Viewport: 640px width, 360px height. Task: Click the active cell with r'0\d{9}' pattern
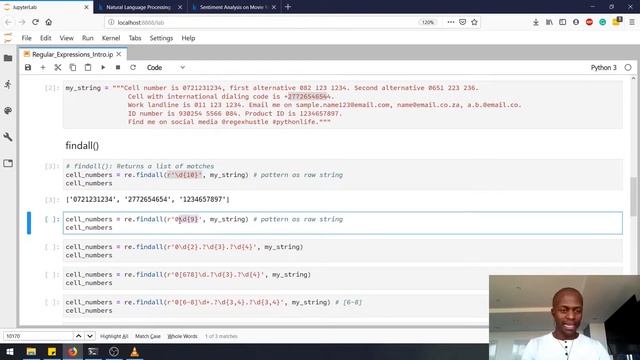coord(343,223)
